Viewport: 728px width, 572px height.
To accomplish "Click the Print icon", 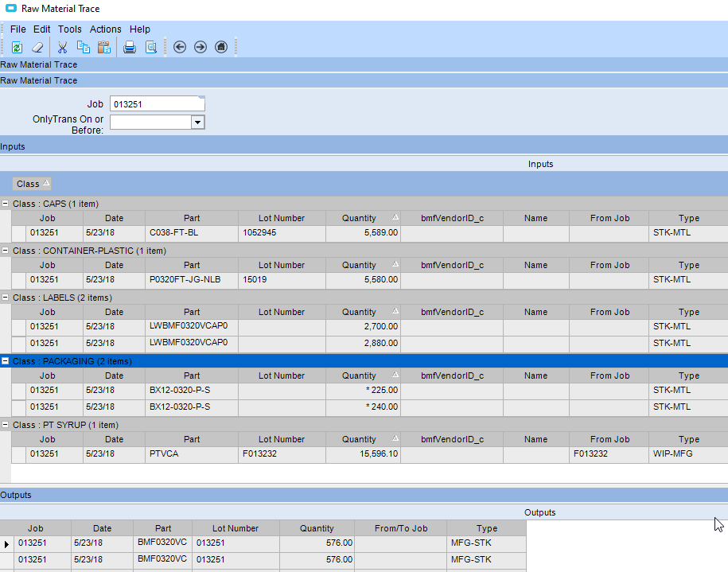I will (x=130, y=47).
